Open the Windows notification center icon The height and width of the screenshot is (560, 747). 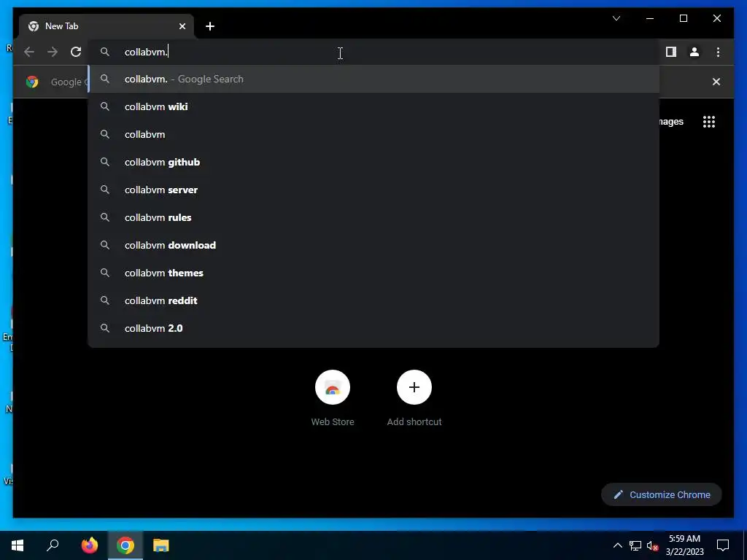[723, 545]
